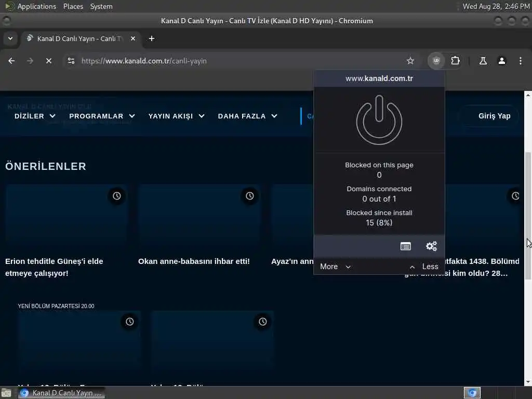Screen dimensions: 532x399
Task: Open a new browser tab
Action: click(152, 38)
